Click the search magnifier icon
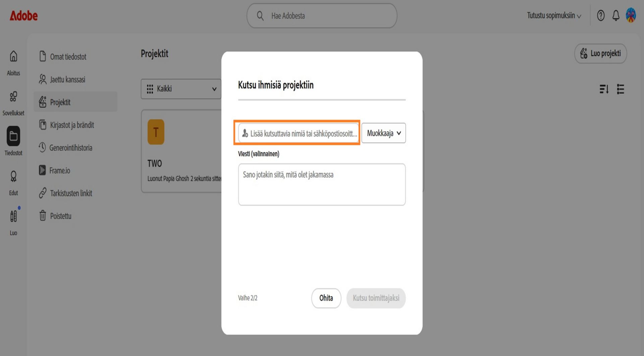The width and height of the screenshot is (644, 356). pos(260,16)
